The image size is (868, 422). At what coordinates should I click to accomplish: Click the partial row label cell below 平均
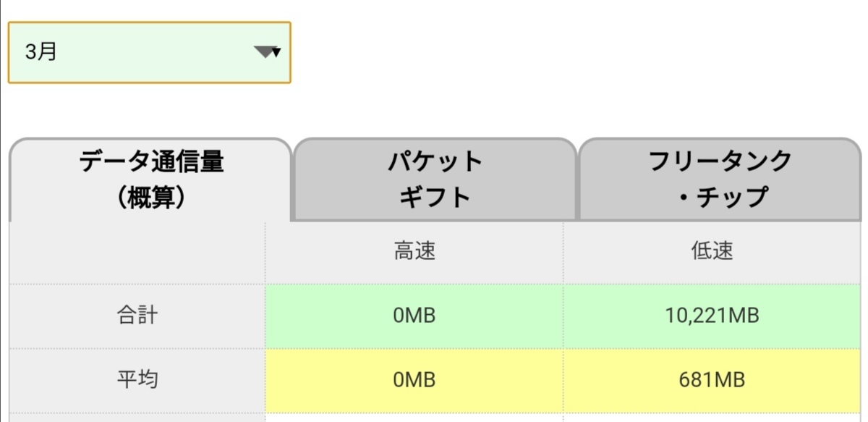pos(137,418)
